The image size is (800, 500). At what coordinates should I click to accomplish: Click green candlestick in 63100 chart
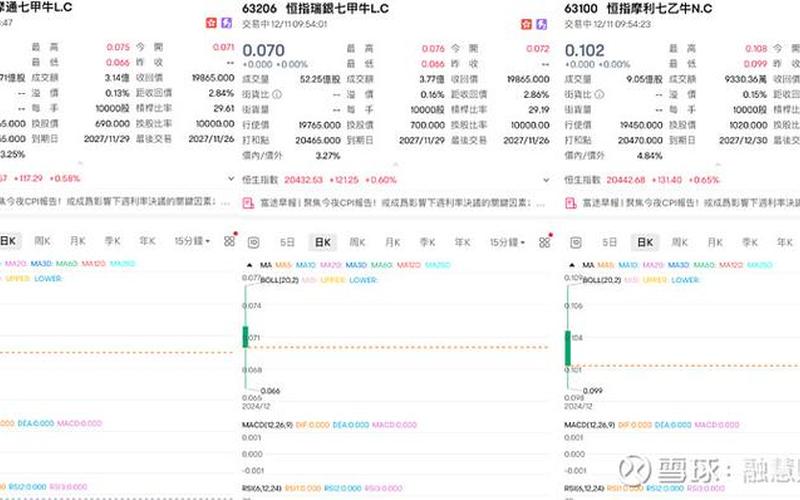(568, 348)
